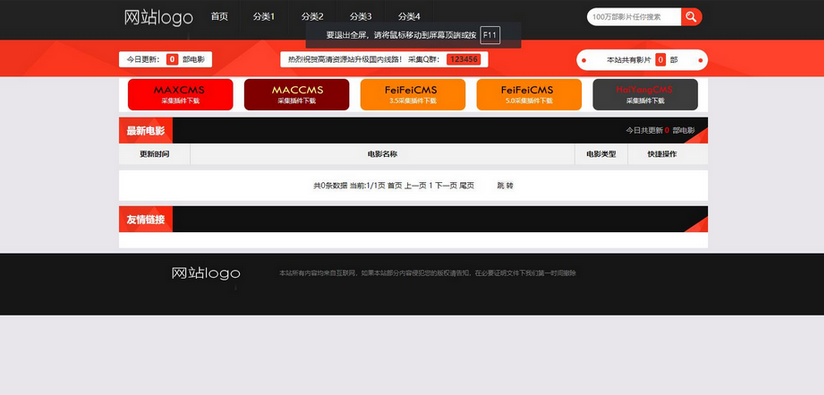Viewport: 824px width, 395px height.
Task: Click the F11 key hint in fullscreen notice
Action: pos(490,35)
